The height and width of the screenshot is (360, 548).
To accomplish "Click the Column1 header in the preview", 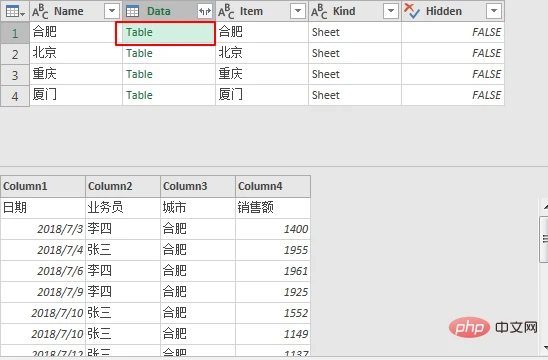I will 43,186.
